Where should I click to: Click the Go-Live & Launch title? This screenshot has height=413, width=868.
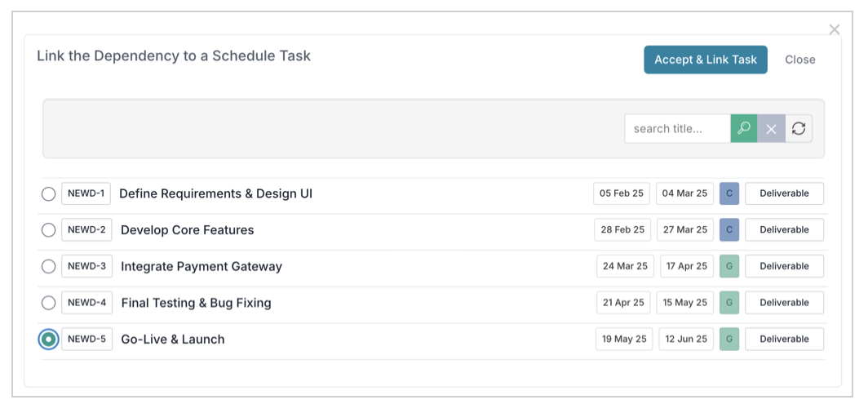click(x=173, y=339)
